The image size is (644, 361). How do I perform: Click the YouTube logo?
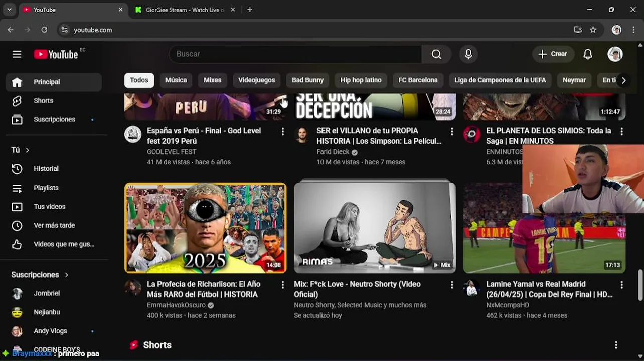point(56,54)
